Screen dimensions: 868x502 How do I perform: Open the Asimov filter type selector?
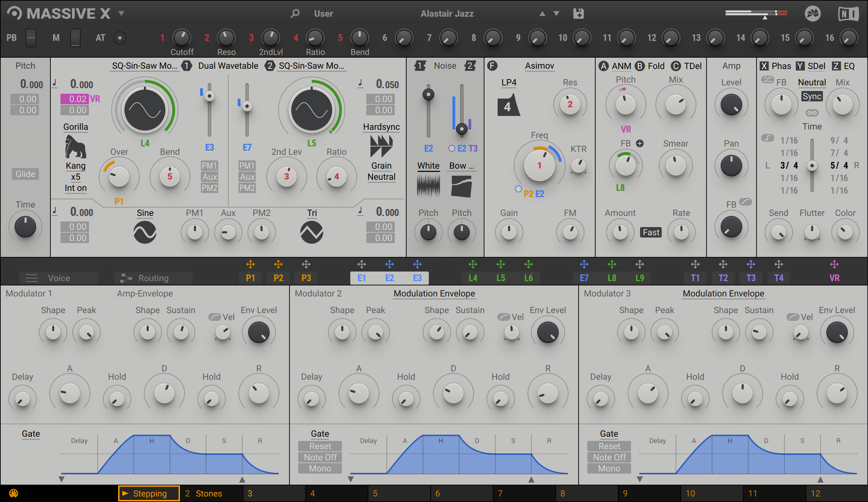[539, 66]
